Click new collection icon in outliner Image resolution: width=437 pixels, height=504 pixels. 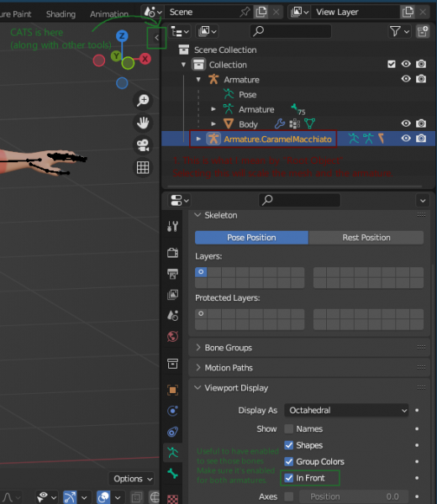point(422,32)
